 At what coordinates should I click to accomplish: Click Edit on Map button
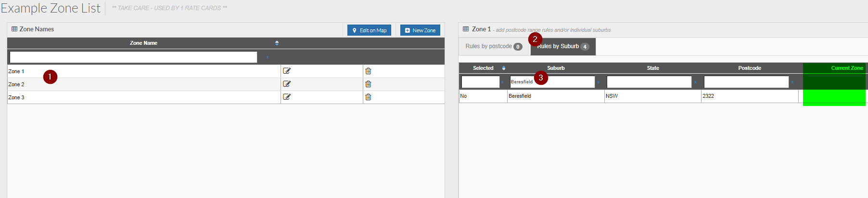tap(370, 30)
